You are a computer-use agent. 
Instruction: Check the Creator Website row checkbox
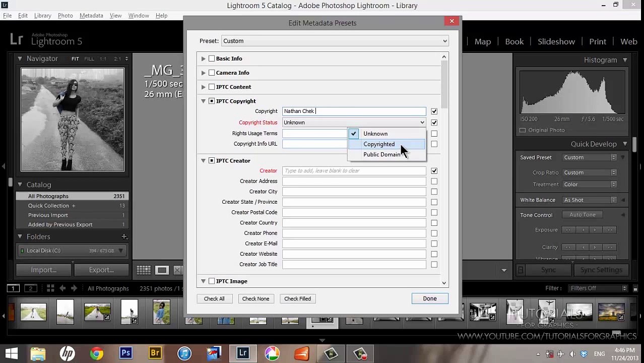[434, 254]
